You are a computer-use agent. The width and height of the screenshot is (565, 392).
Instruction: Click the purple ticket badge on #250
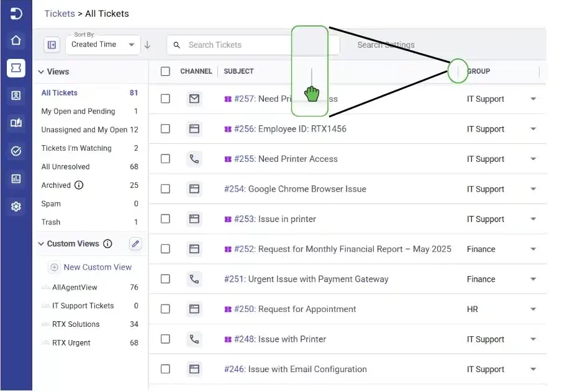[228, 310]
